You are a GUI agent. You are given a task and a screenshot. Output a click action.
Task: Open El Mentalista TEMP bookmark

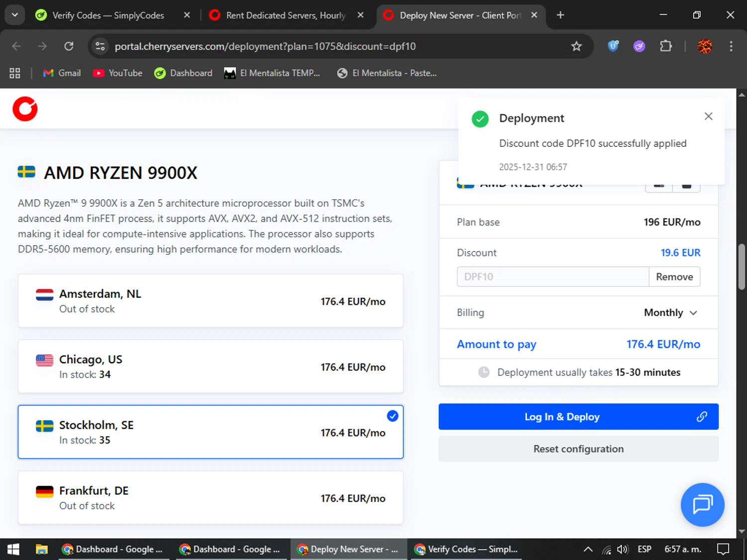[272, 73]
